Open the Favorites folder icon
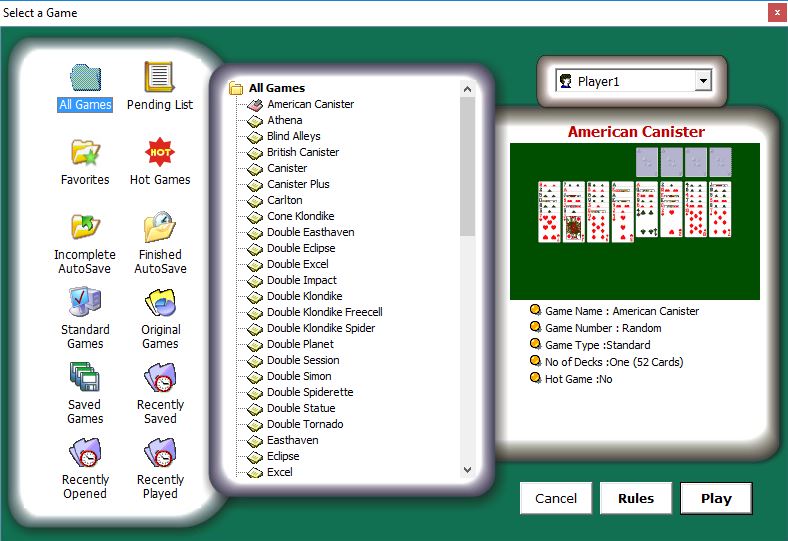Screen dimensions: 788x541 click(x=85, y=153)
